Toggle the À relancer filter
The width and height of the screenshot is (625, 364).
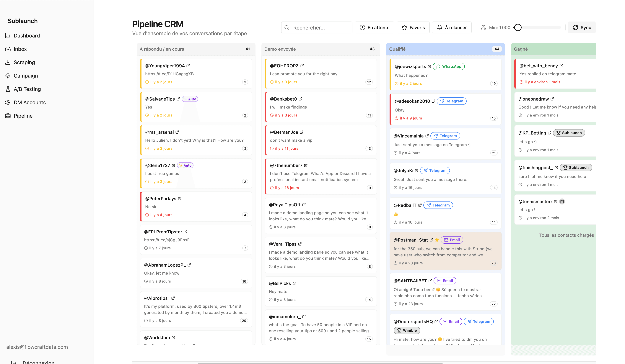pyautogui.click(x=452, y=27)
